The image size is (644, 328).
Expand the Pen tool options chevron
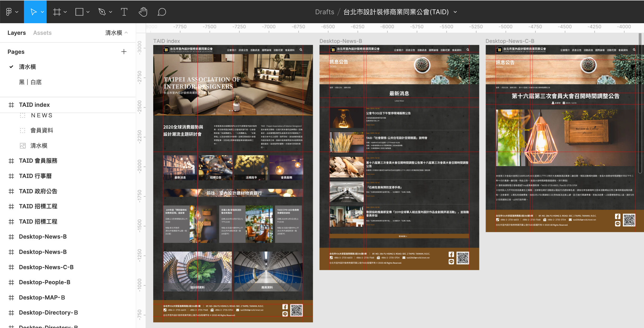(x=111, y=12)
